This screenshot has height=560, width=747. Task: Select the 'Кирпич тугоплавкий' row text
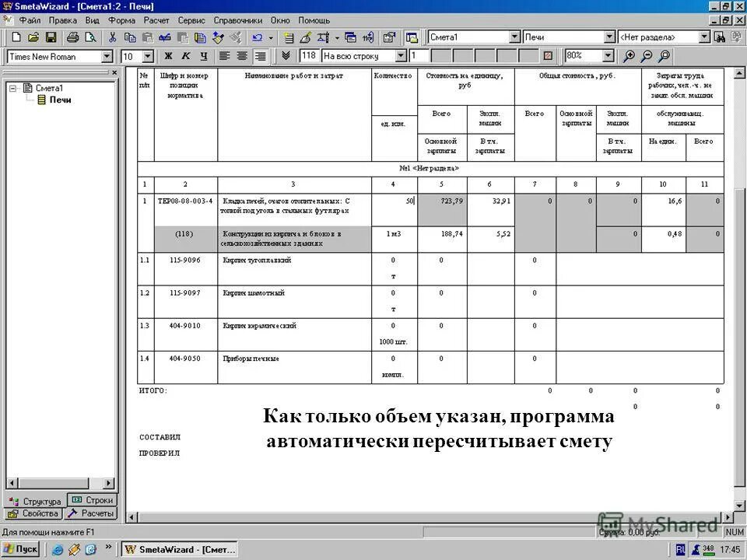pyautogui.click(x=257, y=260)
